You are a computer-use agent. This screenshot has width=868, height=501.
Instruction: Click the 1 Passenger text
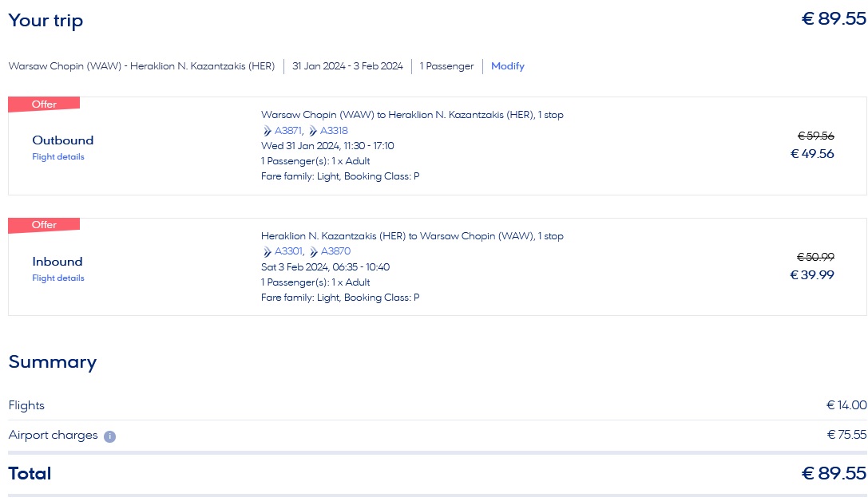(x=446, y=65)
